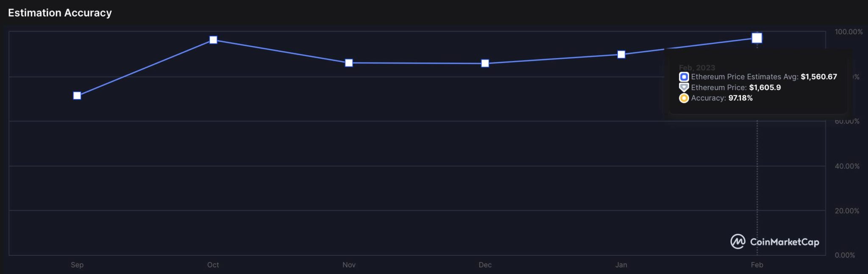The image size is (868, 274).
Task: Select the Dec data point marker
Action: coord(485,64)
